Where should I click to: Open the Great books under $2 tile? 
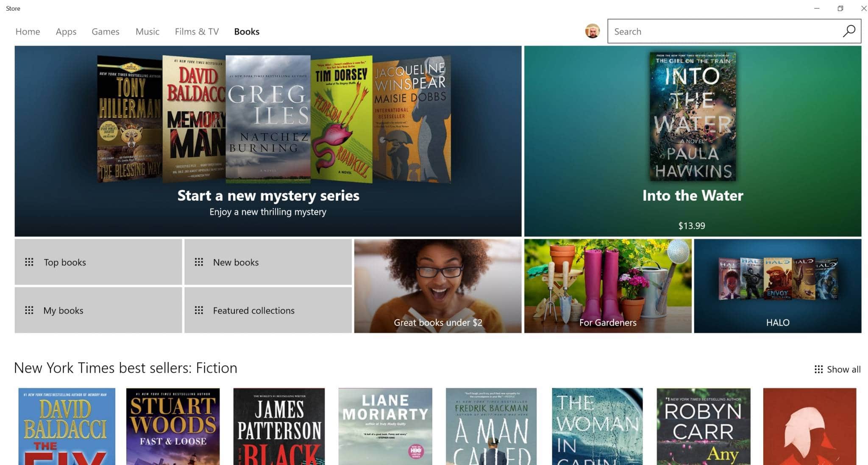click(438, 286)
